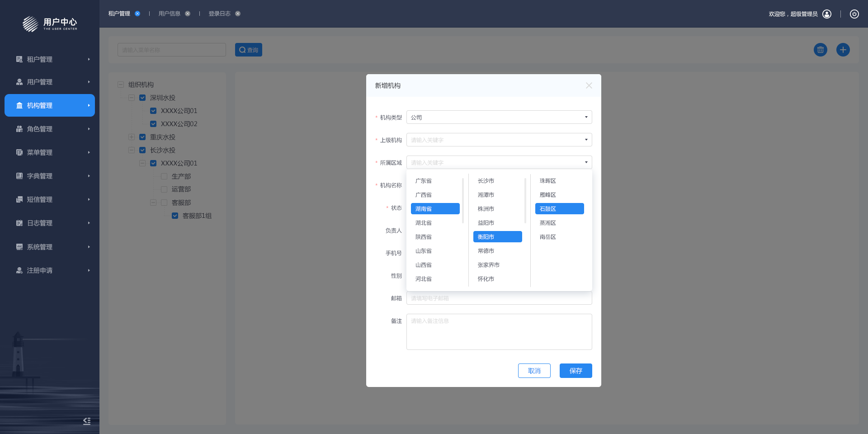
Task: Expand the 重庆水投 tree node
Action: (x=132, y=137)
